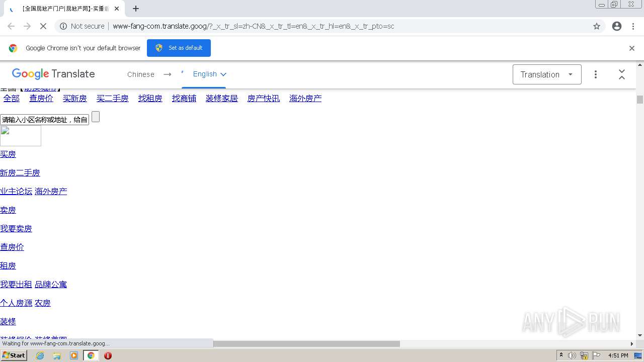The image size is (644, 362).
Task: Click the search submit button beside input
Action: point(96,117)
